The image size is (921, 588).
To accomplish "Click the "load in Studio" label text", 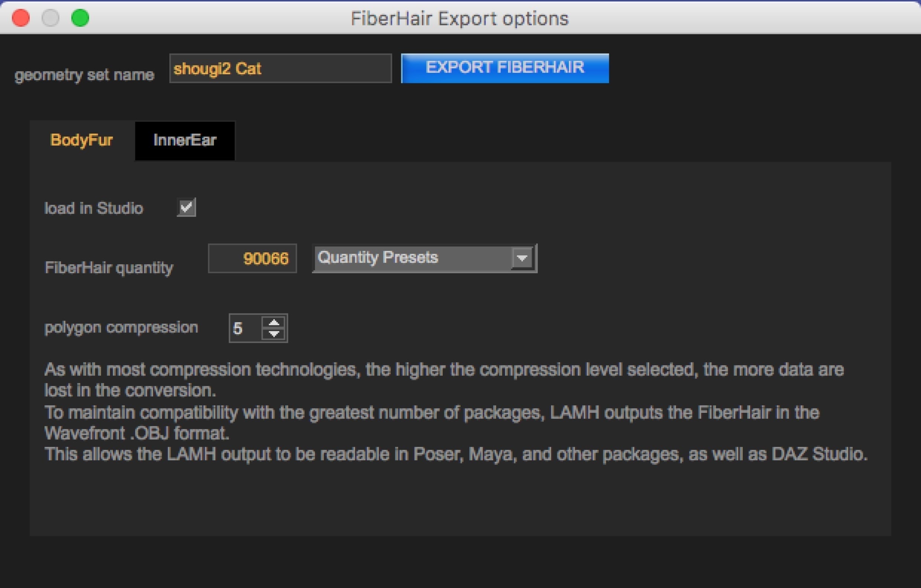I will tap(94, 208).
